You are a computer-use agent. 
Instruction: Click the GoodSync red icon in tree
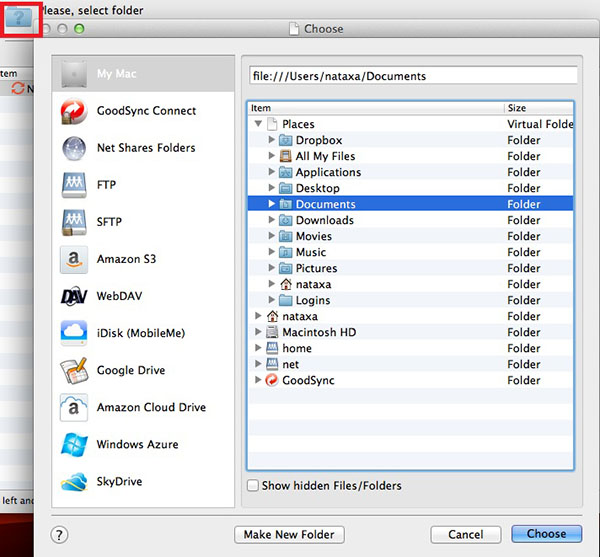[x=272, y=380]
